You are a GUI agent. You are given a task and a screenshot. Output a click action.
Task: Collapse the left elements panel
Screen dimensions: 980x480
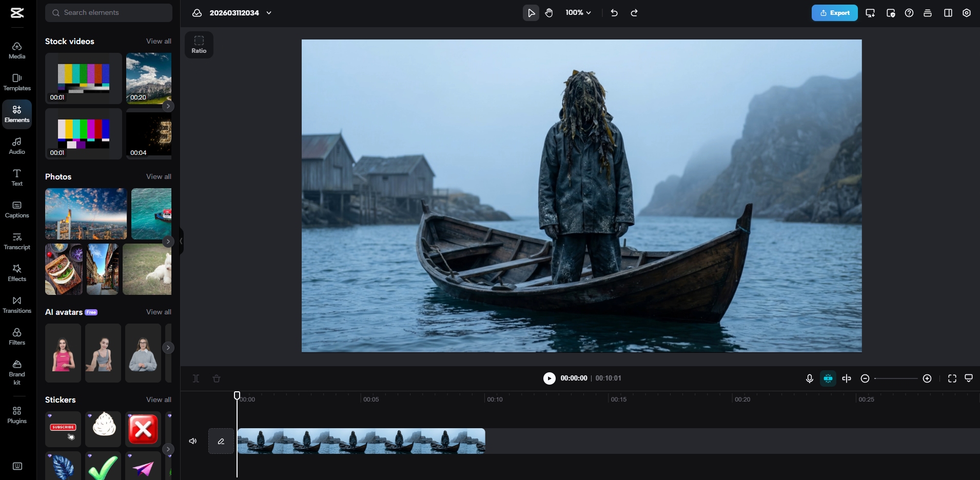pos(181,241)
